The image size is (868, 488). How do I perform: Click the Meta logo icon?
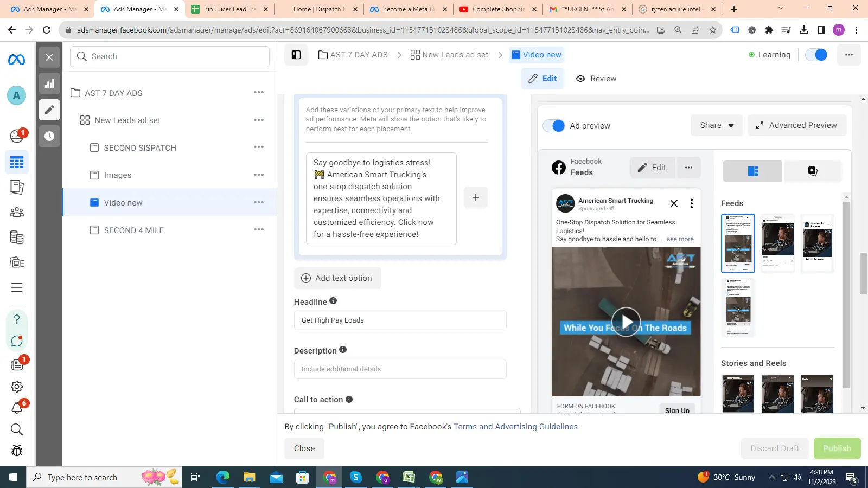tap(16, 60)
